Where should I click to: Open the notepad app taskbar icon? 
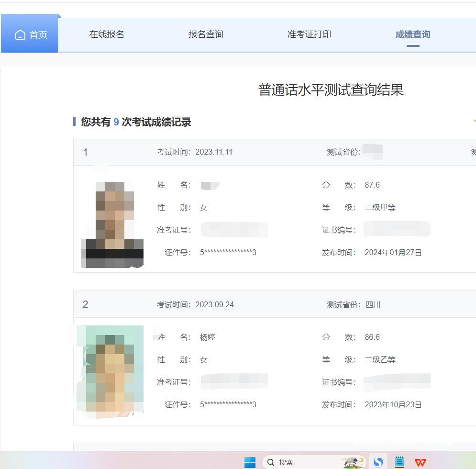399,462
